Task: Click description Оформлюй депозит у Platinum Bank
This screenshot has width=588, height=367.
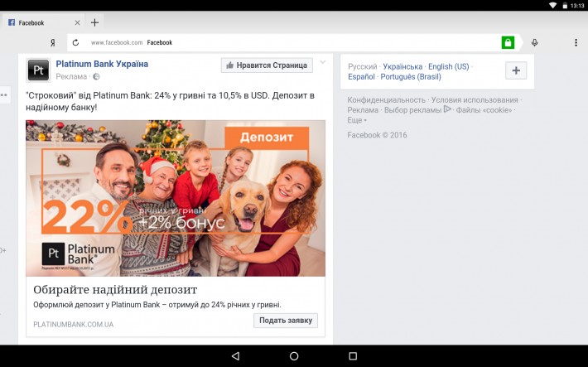Action: point(157,305)
